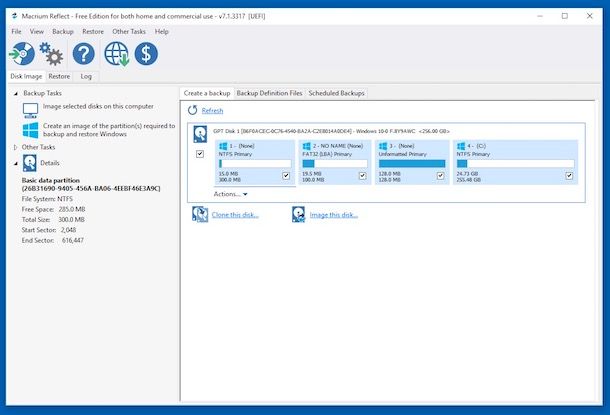This screenshot has width=610, height=415.
Task: Switch to the Disk Image tab
Action: coord(26,76)
